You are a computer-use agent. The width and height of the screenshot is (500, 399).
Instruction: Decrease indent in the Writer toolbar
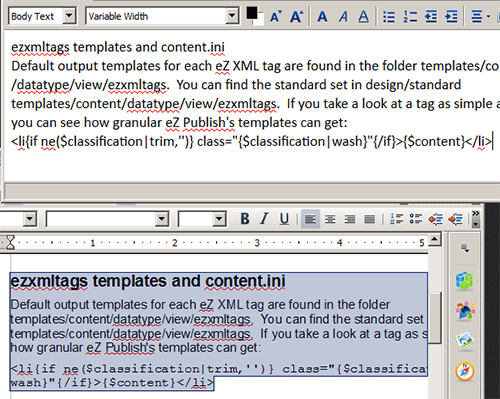(436, 219)
